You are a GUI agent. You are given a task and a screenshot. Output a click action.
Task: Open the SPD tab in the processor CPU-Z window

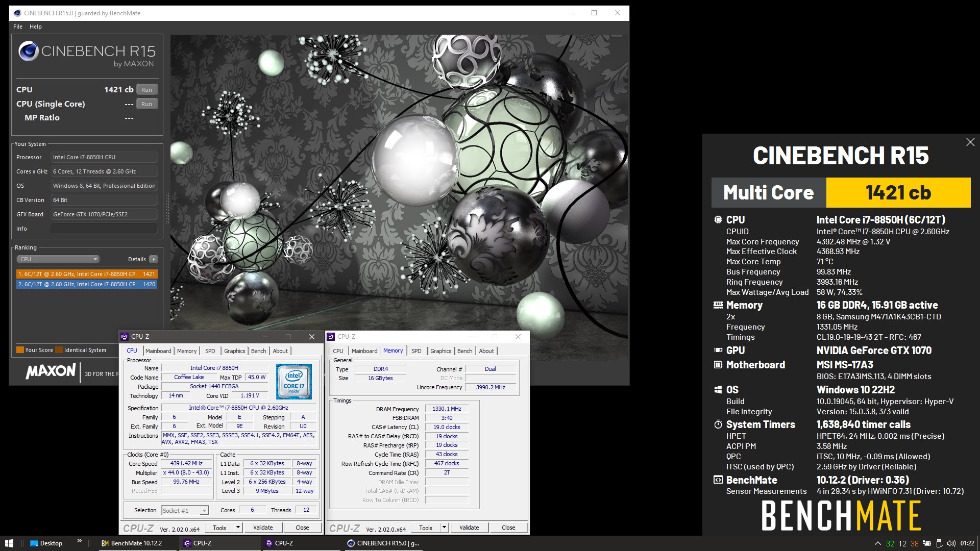pos(210,351)
